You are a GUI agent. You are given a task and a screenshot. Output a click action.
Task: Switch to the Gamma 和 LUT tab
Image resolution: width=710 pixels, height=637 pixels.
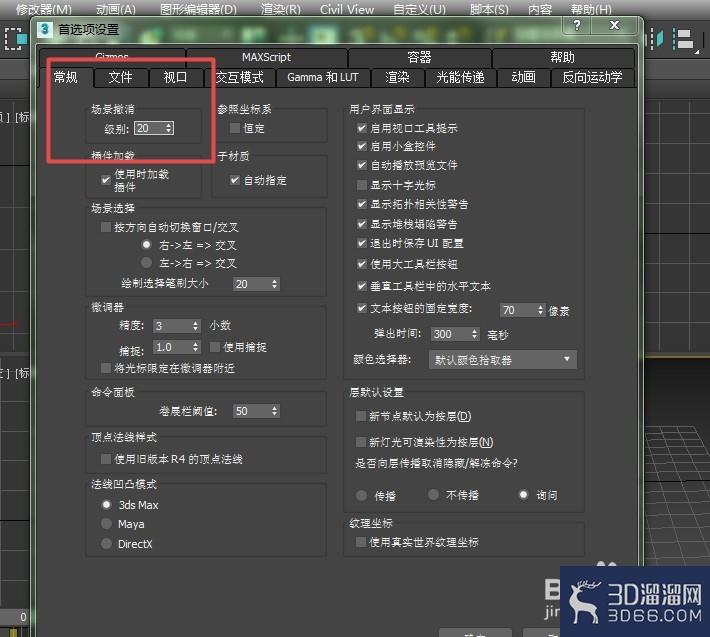[323, 77]
